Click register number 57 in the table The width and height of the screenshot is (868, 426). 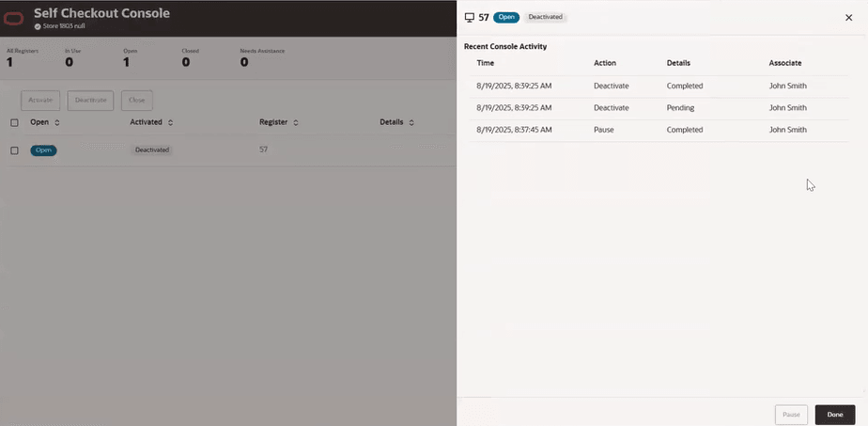point(263,150)
